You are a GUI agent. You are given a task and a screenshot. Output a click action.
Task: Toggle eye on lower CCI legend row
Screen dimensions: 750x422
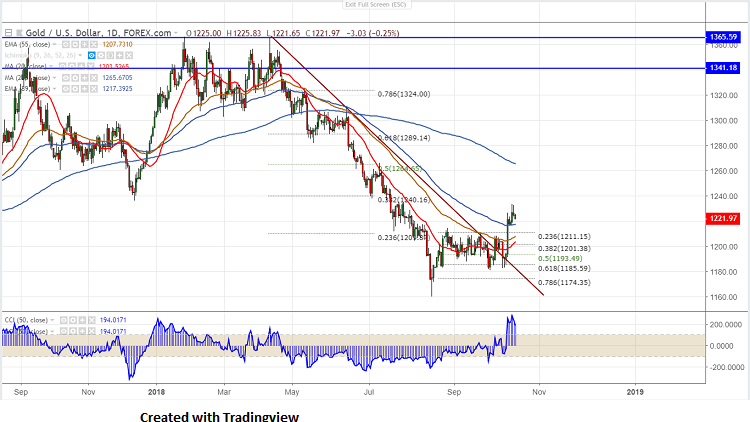click(x=64, y=331)
